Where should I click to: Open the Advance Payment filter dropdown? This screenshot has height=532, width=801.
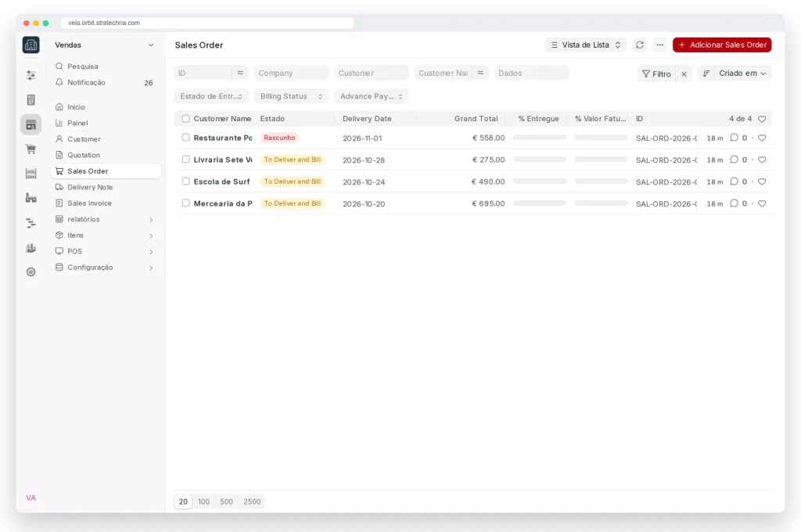372,96
